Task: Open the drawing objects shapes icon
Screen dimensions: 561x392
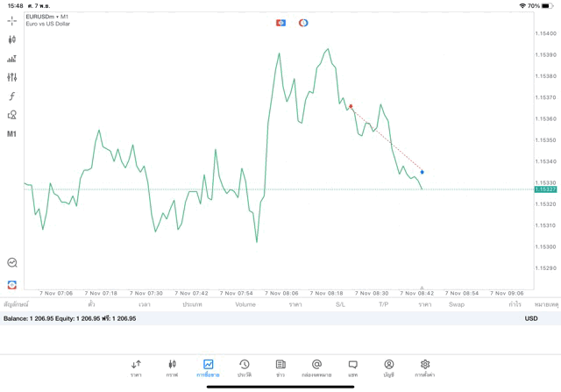Action: pos(12,115)
